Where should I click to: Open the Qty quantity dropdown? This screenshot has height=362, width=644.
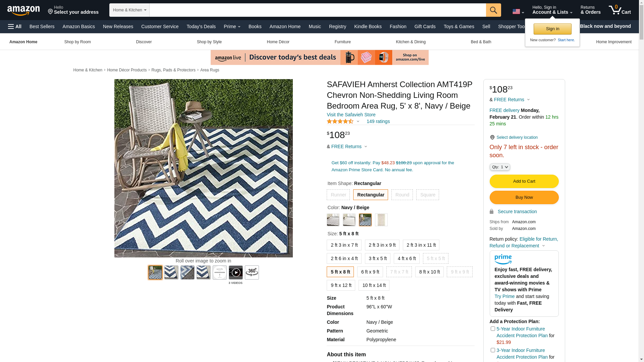coord(499,167)
